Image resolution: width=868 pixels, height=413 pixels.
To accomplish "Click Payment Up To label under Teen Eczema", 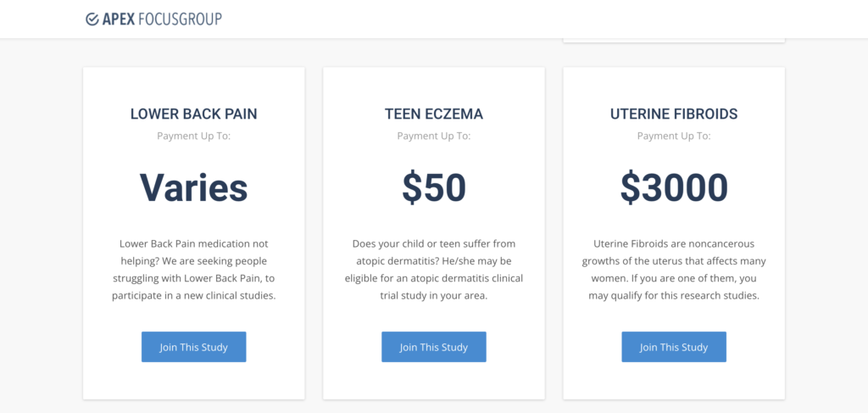I will [434, 136].
